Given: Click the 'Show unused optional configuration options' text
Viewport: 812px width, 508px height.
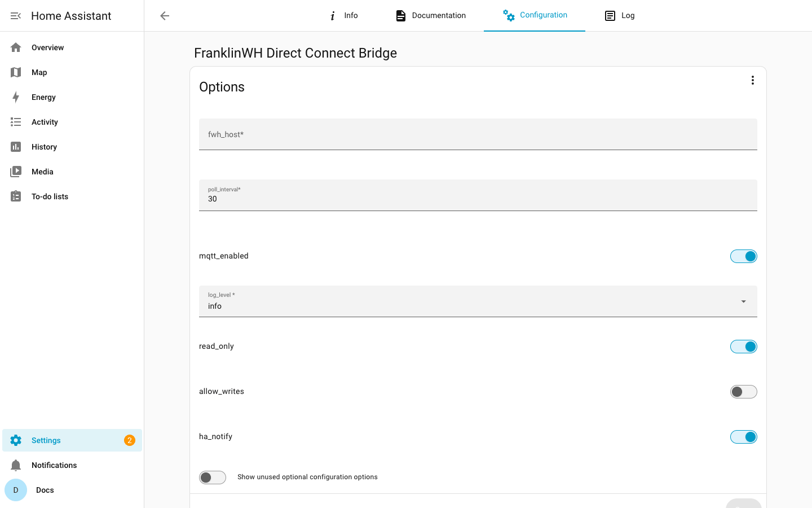Looking at the screenshot, I should tap(307, 477).
